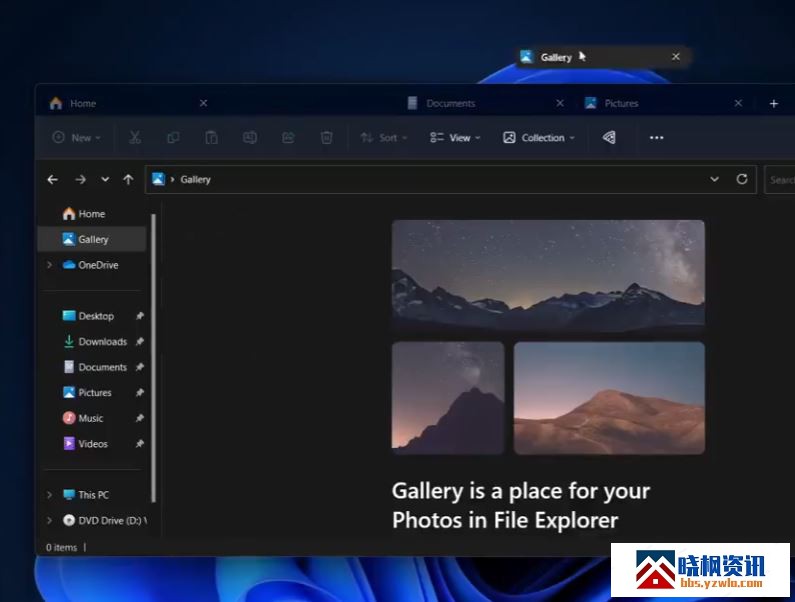The image size is (795, 602).
Task: Go up one folder with up arrow
Action: (x=128, y=180)
